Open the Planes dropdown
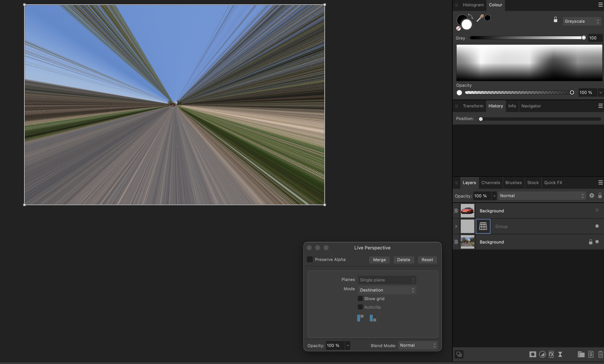The width and height of the screenshot is (604, 364). pos(387,280)
